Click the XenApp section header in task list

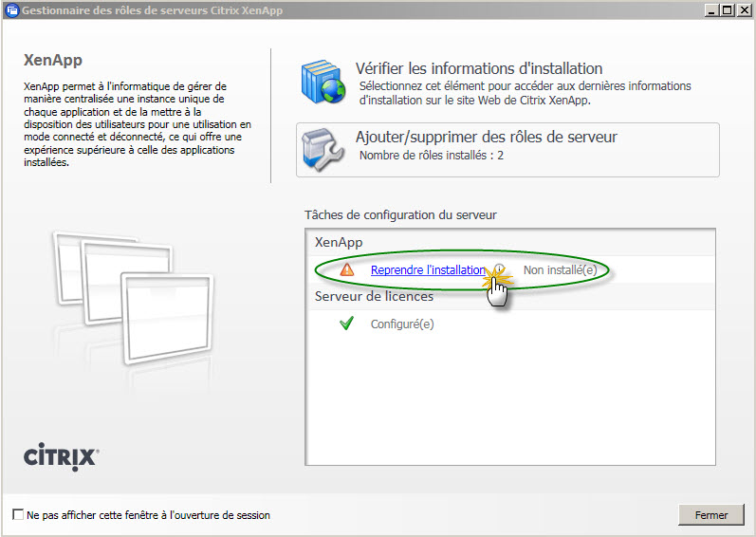point(339,243)
